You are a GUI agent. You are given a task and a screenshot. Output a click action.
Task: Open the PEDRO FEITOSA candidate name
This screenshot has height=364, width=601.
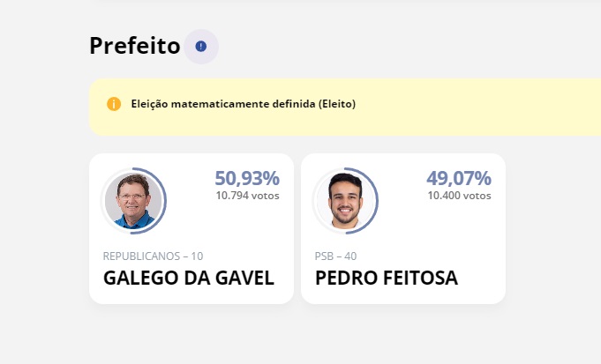tap(387, 279)
